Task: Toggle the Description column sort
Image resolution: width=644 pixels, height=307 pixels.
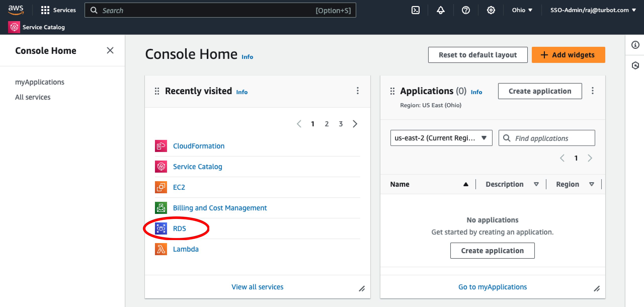Action: (x=537, y=184)
